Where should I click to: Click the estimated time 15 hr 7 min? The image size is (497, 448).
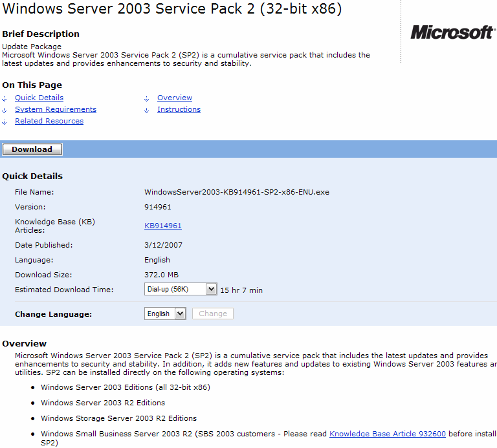pyautogui.click(x=241, y=290)
